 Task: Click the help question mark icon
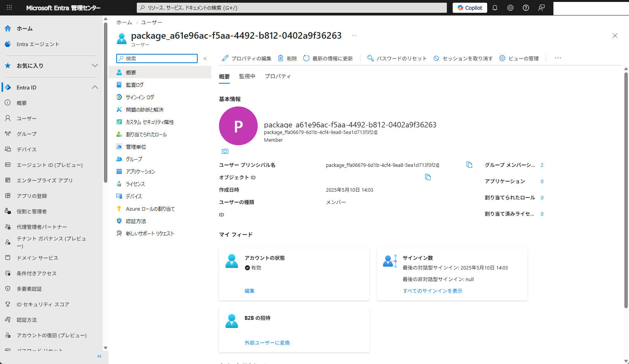tap(526, 8)
